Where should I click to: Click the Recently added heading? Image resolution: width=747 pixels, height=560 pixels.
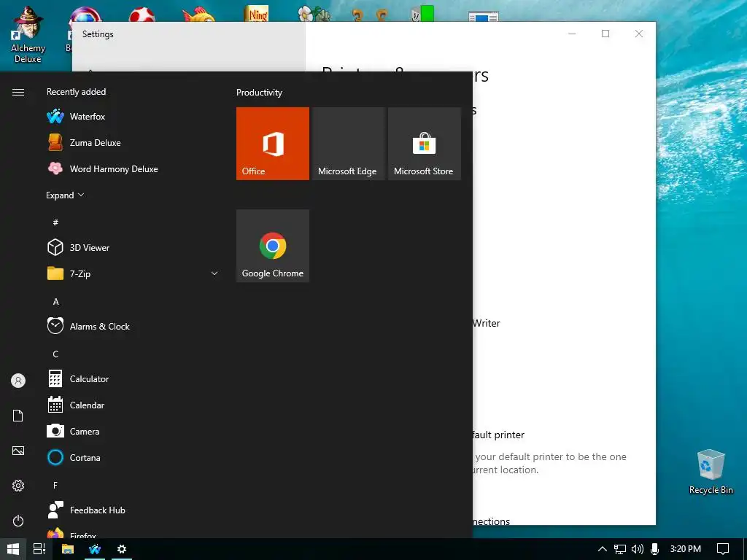[x=76, y=92]
